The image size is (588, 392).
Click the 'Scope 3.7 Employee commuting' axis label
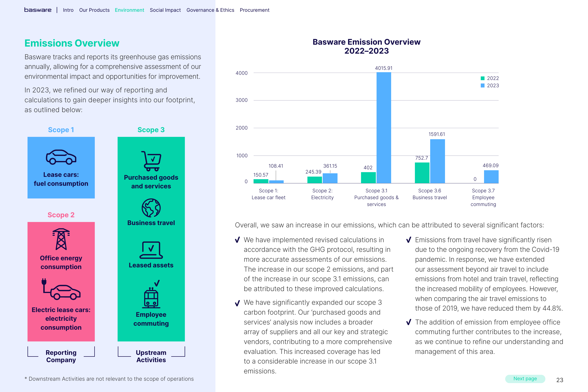pos(483,198)
